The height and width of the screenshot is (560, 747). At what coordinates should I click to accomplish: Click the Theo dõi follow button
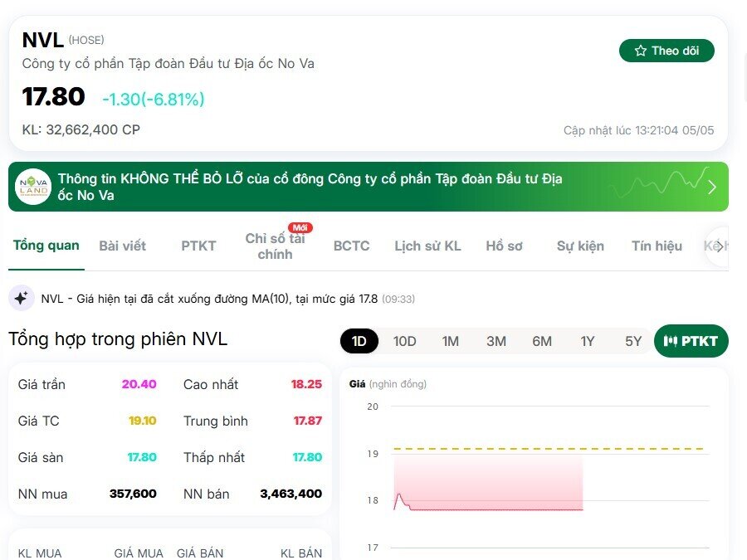[x=666, y=51]
